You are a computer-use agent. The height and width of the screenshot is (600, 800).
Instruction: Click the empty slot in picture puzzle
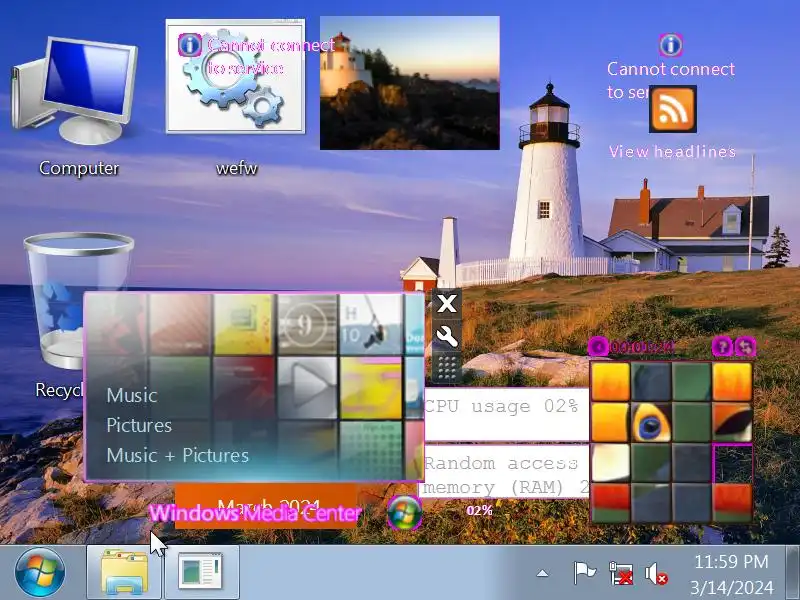[732, 463]
